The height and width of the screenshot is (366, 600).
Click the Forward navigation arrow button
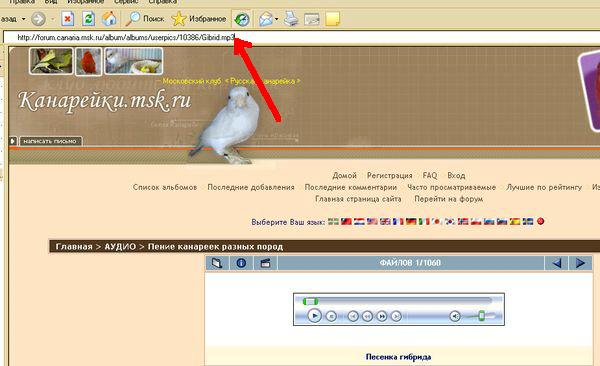point(38,18)
